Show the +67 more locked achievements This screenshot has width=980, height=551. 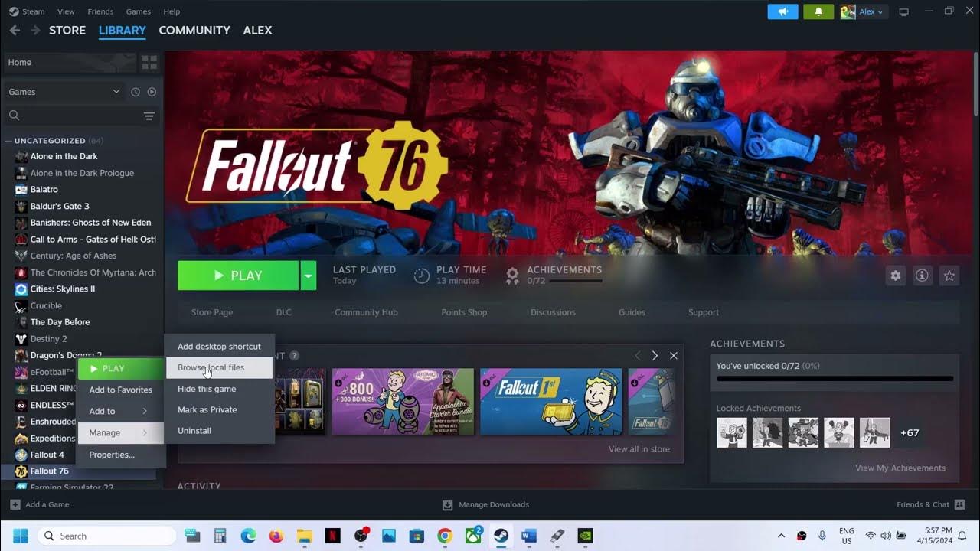(910, 433)
